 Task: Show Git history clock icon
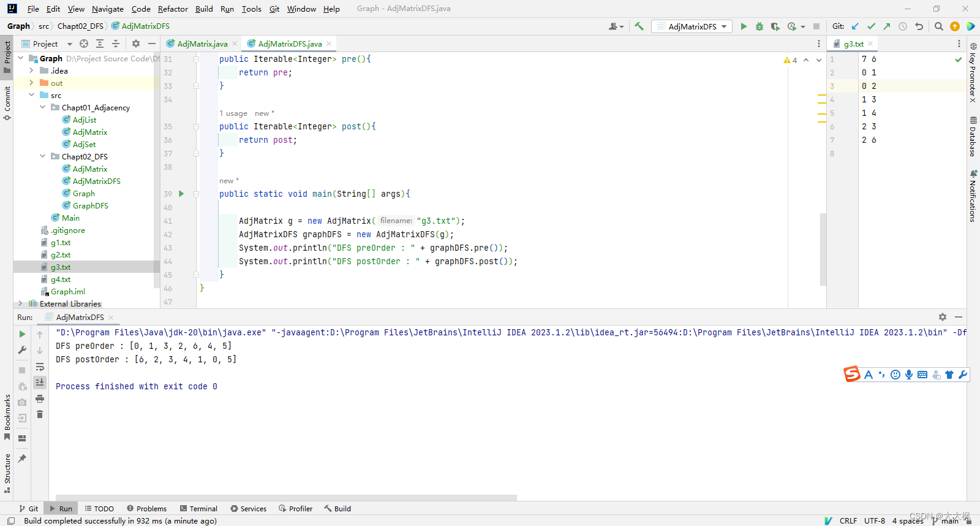(x=903, y=26)
